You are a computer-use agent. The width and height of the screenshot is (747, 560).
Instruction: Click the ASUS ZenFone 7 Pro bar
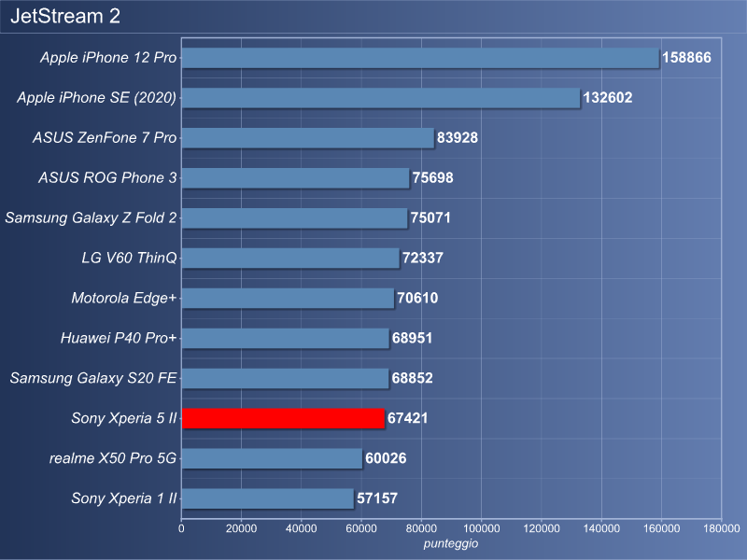point(308,137)
